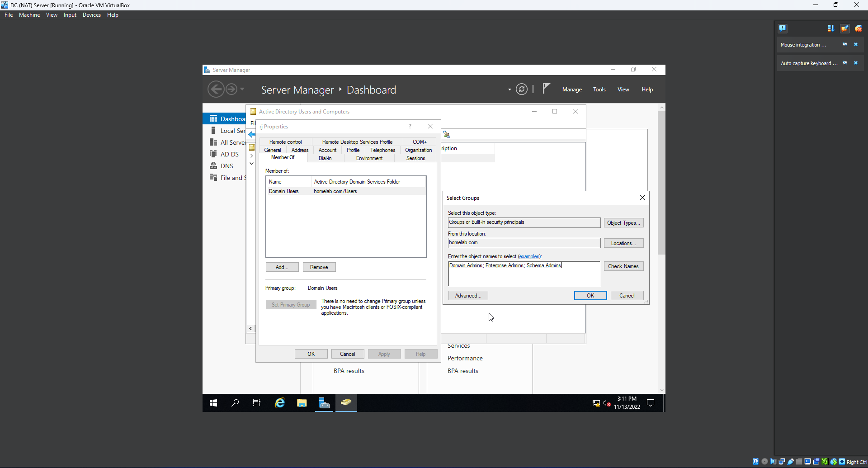Click the mouse integration status icon
Screen dimensions: 868x468
(x=833, y=462)
